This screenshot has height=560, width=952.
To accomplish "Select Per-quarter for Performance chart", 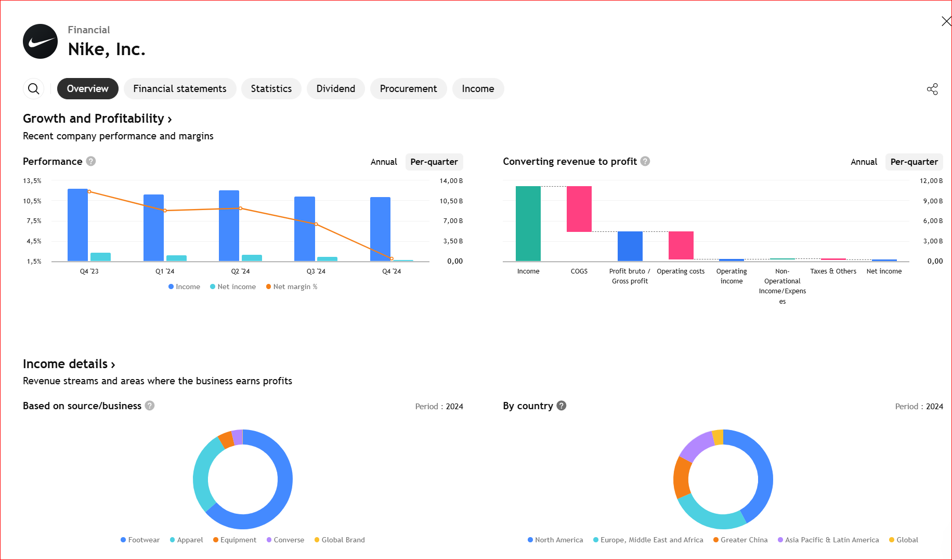I will (x=434, y=162).
